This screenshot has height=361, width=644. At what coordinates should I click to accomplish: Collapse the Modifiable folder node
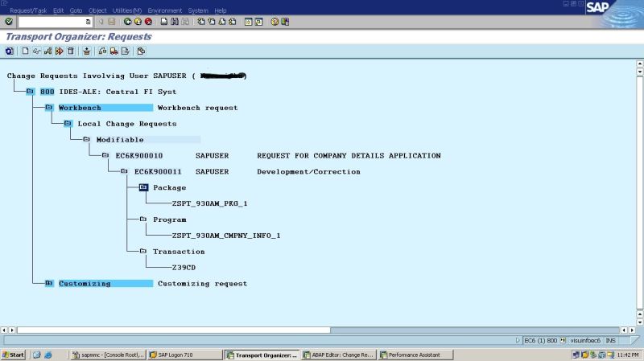pos(86,139)
